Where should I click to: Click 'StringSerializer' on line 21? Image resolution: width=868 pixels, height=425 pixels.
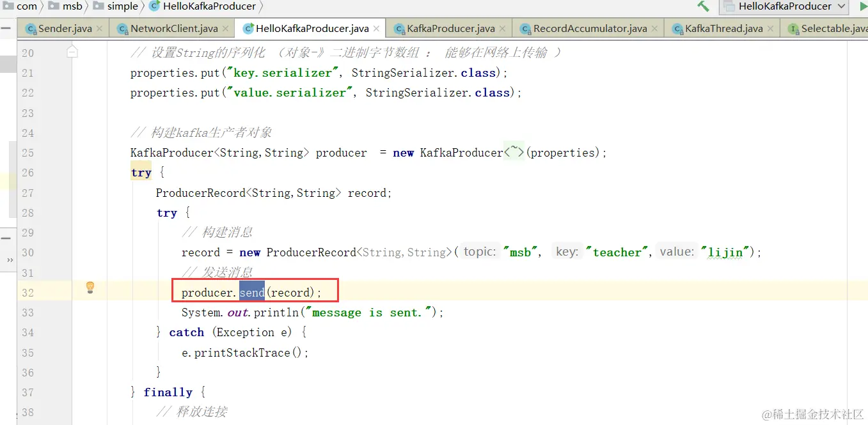pyautogui.click(x=402, y=73)
